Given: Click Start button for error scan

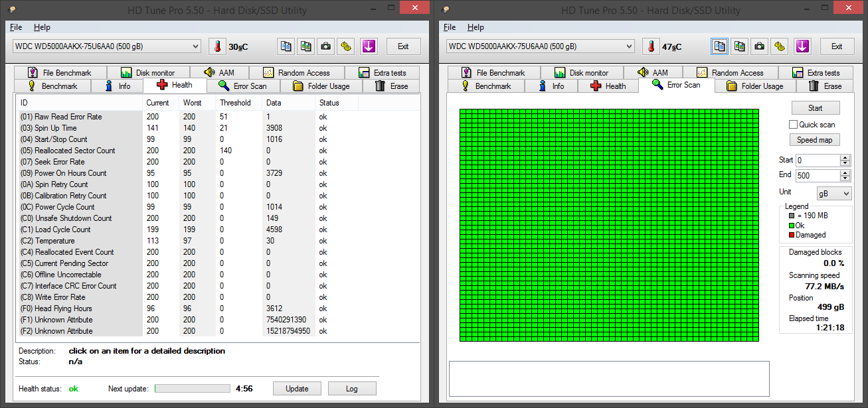Looking at the screenshot, I should click(816, 108).
